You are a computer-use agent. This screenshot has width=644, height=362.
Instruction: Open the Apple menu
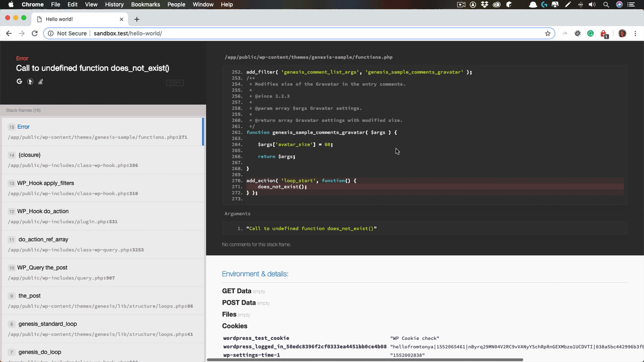pos(10,5)
